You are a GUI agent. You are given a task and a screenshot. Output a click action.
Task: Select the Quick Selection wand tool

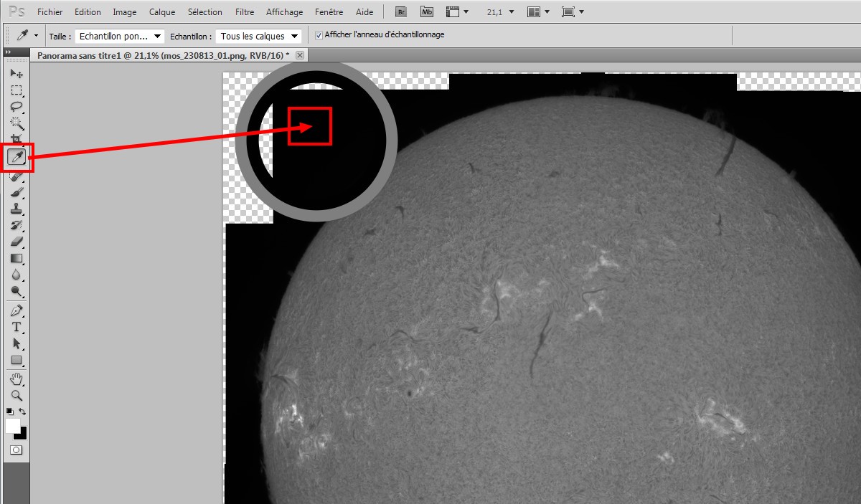click(16, 123)
